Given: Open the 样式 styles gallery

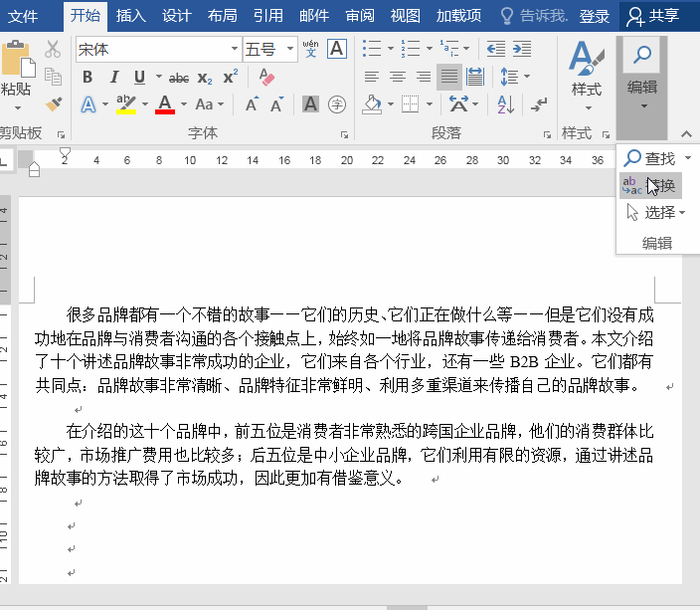Looking at the screenshot, I should click(x=587, y=76).
